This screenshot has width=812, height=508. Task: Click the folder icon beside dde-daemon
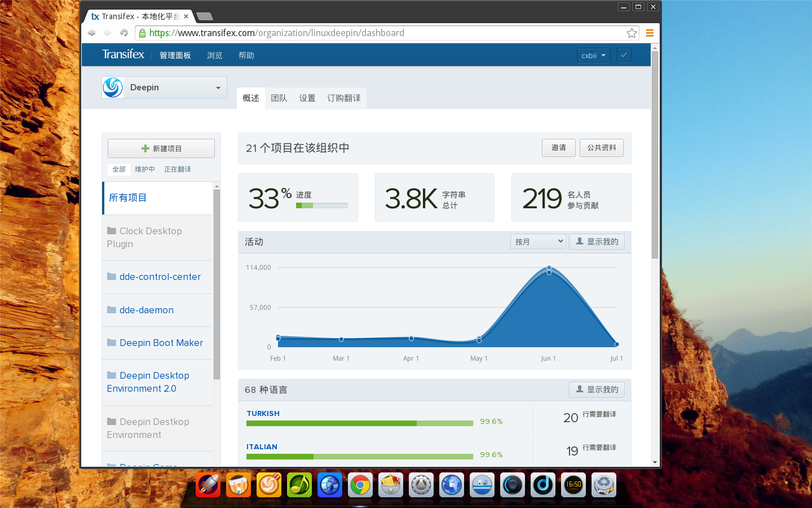point(112,310)
